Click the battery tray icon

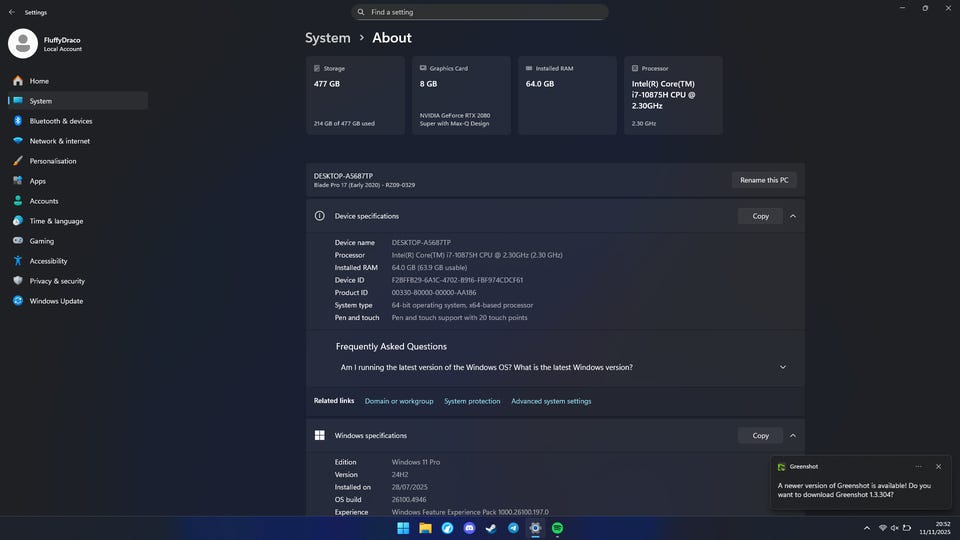907,528
